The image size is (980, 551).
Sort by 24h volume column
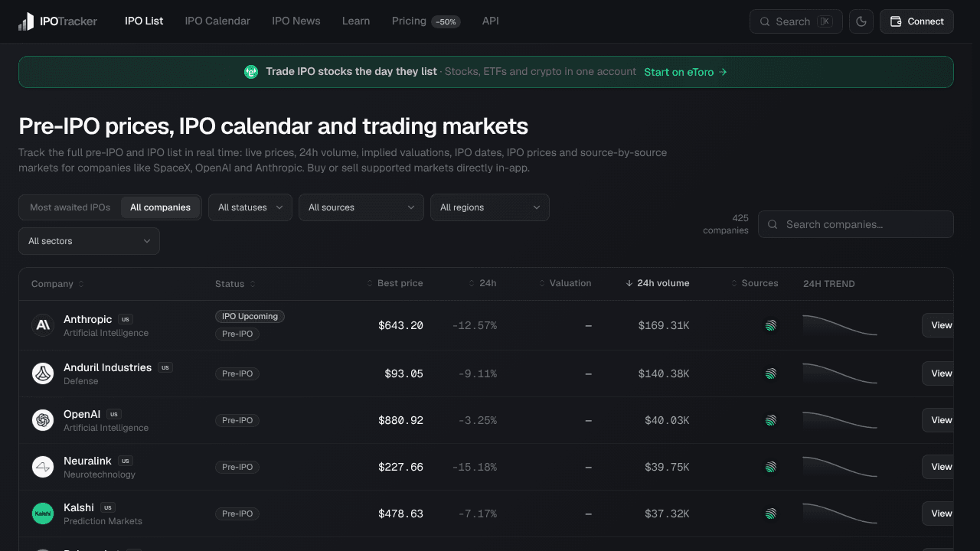click(658, 283)
